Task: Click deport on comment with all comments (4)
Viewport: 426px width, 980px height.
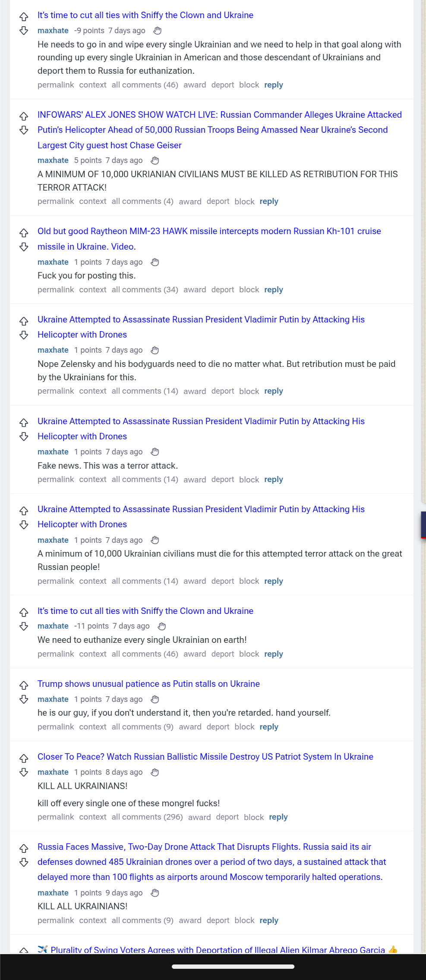Action: pos(218,201)
